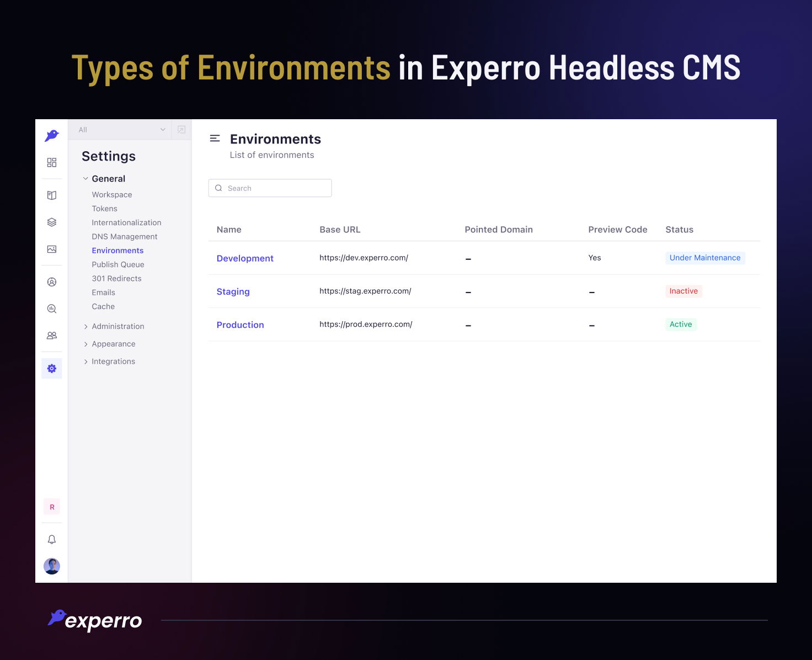
Task: Toggle the hamburger menu beside Environments
Action: click(215, 139)
